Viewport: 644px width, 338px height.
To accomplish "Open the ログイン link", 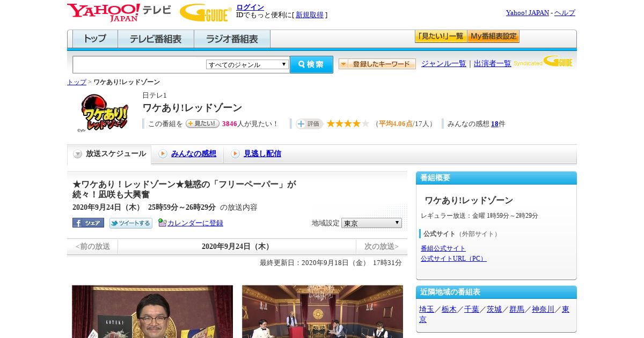I will [x=250, y=7].
